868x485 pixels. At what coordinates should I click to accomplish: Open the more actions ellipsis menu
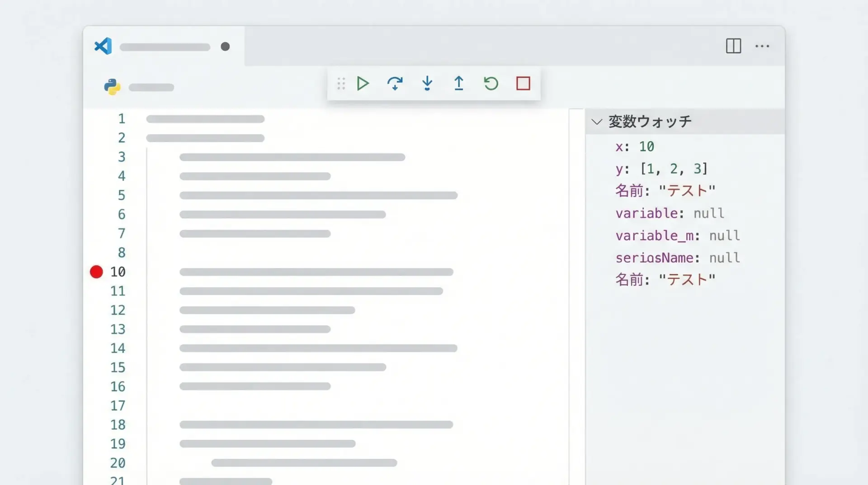pyautogui.click(x=762, y=46)
